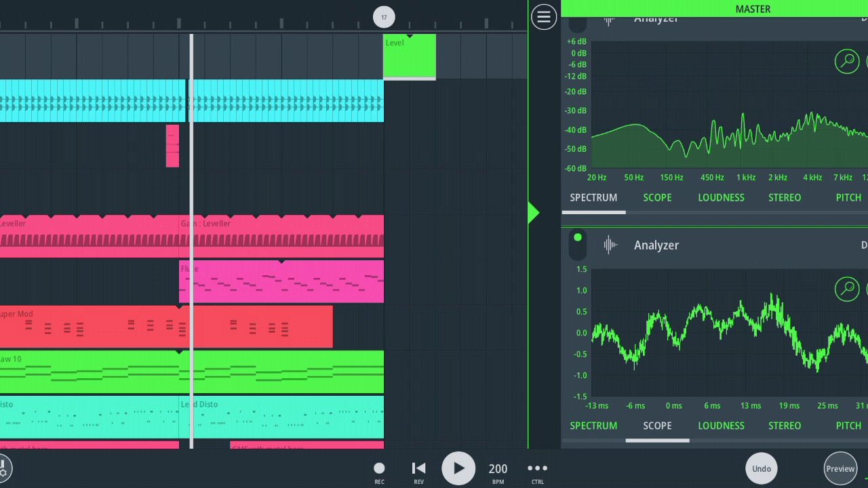Click the waveform icon next to the lower Analyzer title
Viewport: 868px width, 488px height.
pyautogui.click(x=610, y=245)
